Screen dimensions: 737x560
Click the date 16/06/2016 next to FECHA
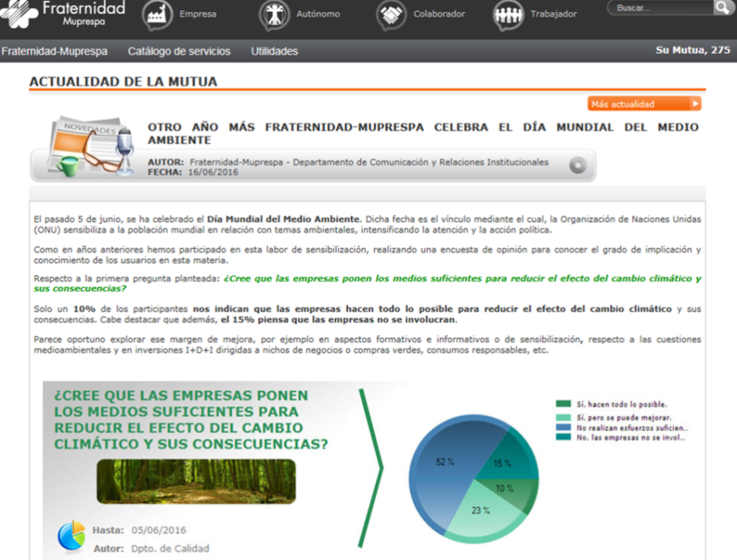pyautogui.click(x=213, y=172)
